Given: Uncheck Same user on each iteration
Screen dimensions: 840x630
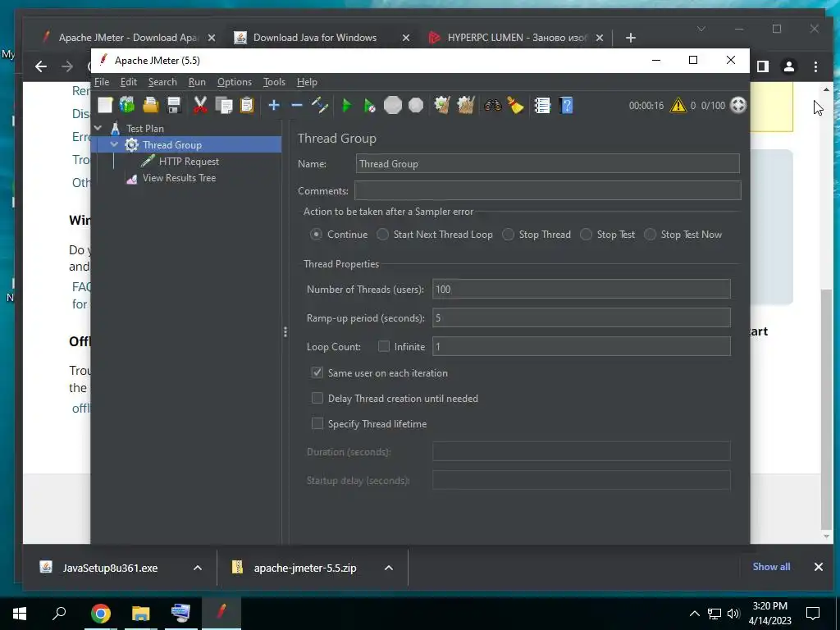Looking at the screenshot, I should pyautogui.click(x=317, y=373).
